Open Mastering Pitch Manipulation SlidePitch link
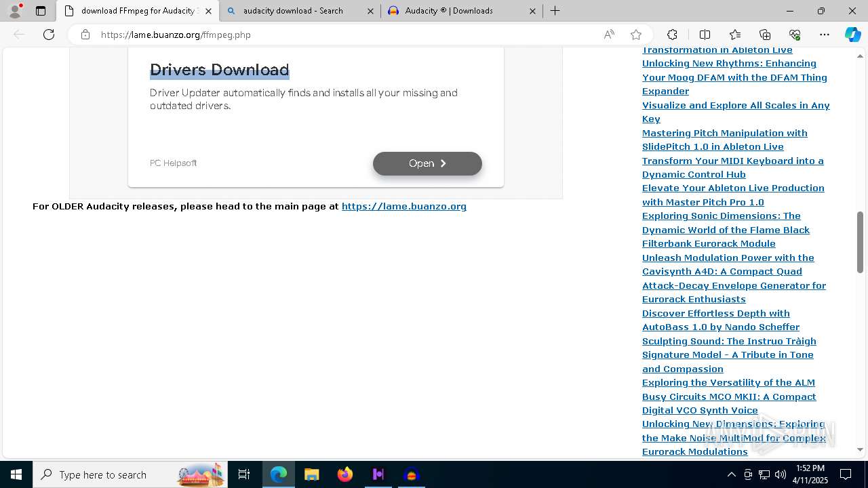The height and width of the screenshot is (488, 868). click(725, 140)
